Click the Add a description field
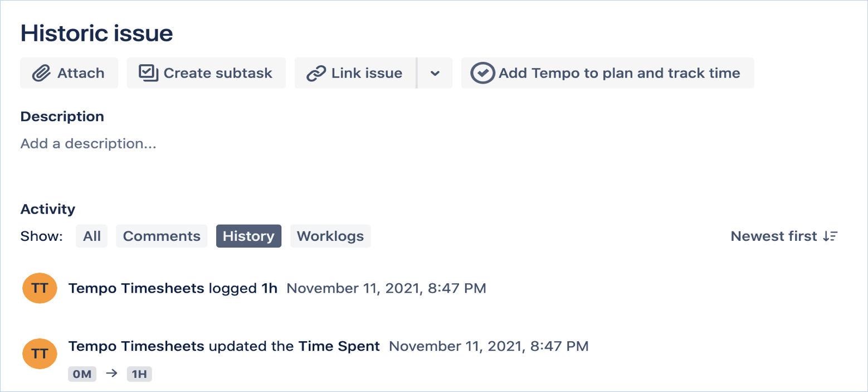 [x=88, y=143]
